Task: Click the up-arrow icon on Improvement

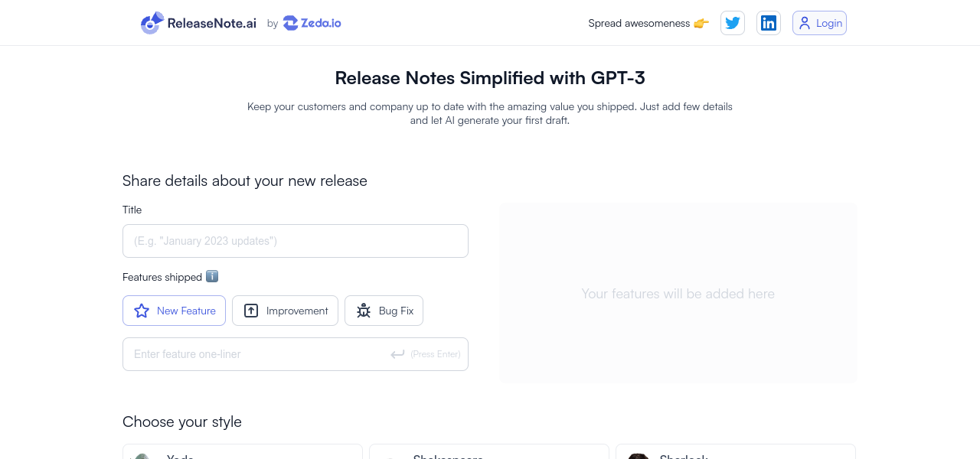Action: [251, 311]
